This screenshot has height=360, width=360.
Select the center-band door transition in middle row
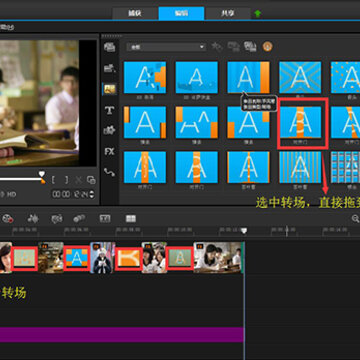(300, 122)
